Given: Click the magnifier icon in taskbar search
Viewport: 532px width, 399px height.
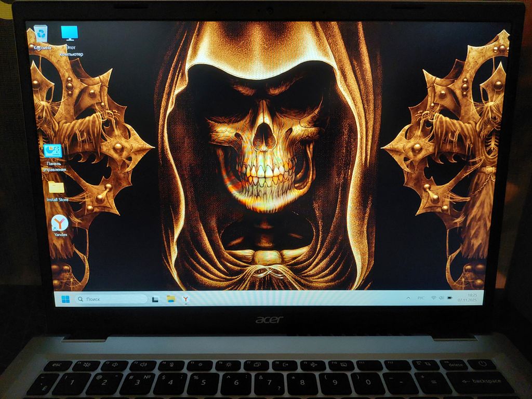Looking at the screenshot, I should 81,299.
